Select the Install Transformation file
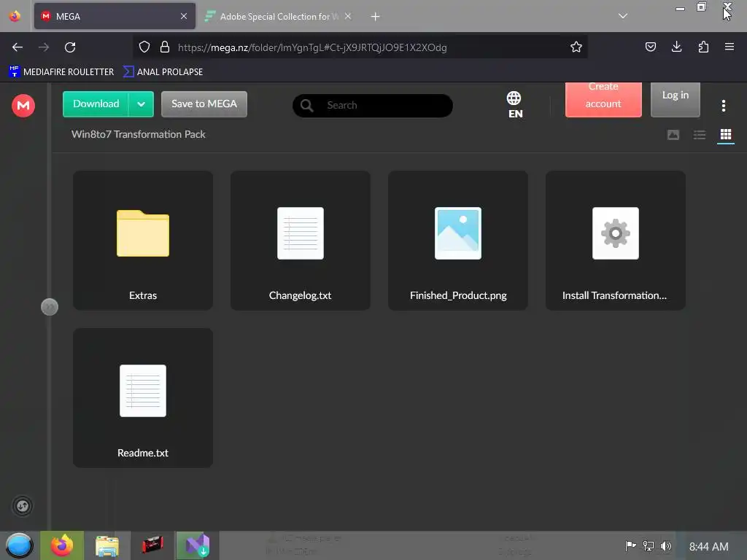Screen dimensions: 747x560 pos(616,241)
